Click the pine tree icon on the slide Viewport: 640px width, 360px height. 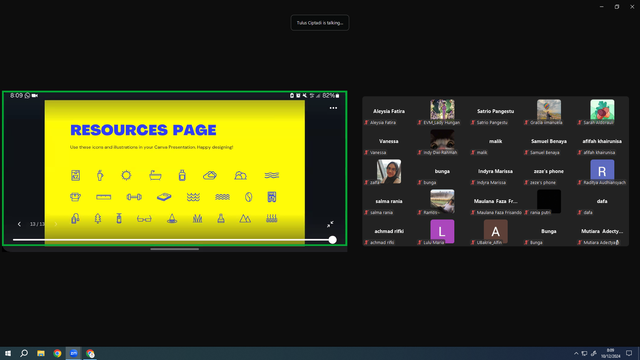(98, 219)
